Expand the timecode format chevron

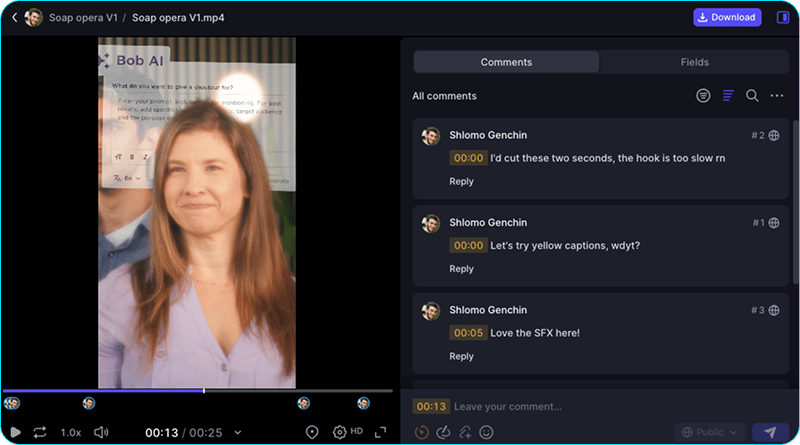click(x=238, y=433)
